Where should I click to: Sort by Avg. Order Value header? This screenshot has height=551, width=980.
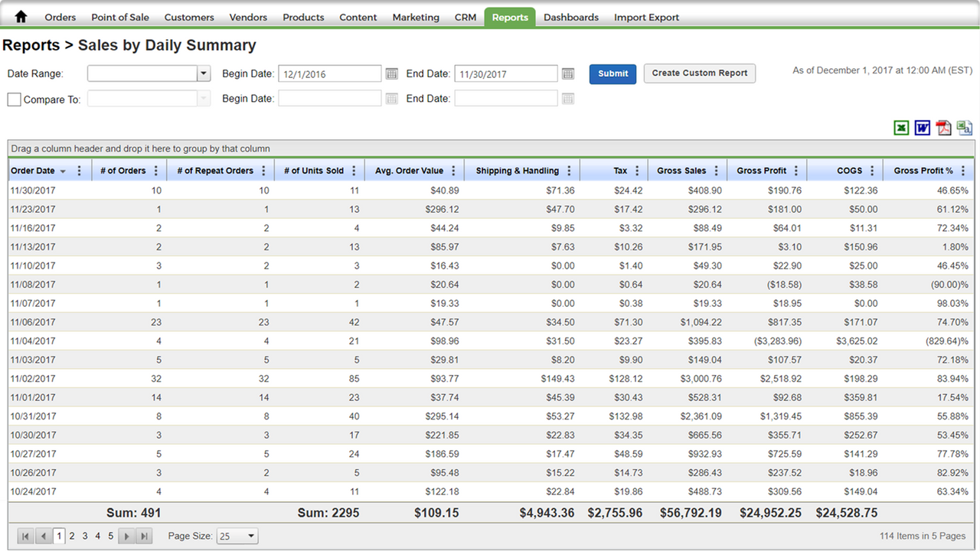pos(409,171)
